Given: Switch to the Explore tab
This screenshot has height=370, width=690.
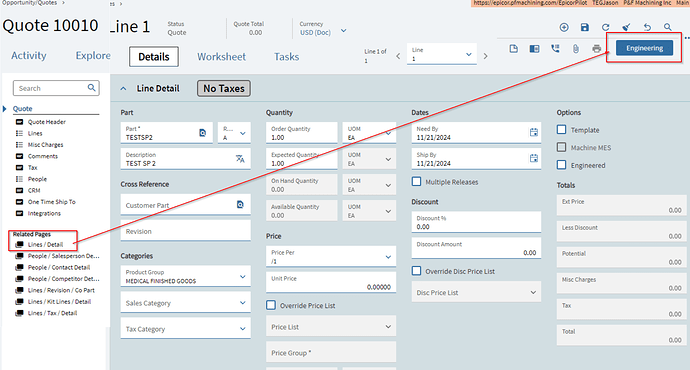Looking at the screenshot, I should [93, 55].
